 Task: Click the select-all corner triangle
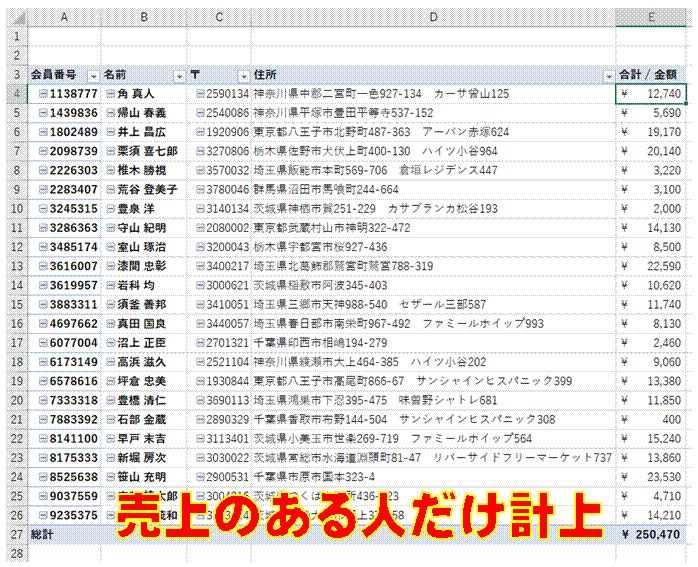tap(17, 18)
